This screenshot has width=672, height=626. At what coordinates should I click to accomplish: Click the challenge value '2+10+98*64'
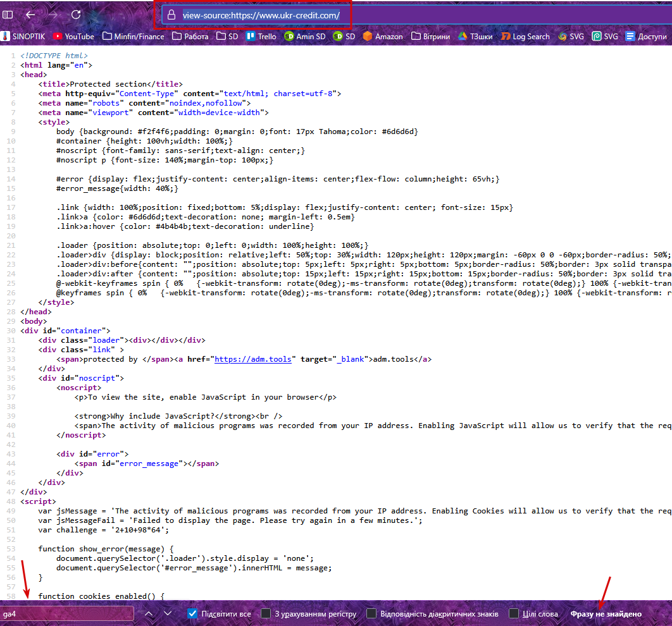click(138, 530)
